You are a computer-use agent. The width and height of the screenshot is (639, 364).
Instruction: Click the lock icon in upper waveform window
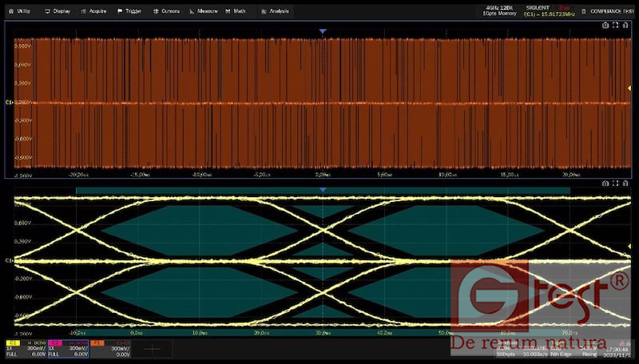[x=626, y=26]
